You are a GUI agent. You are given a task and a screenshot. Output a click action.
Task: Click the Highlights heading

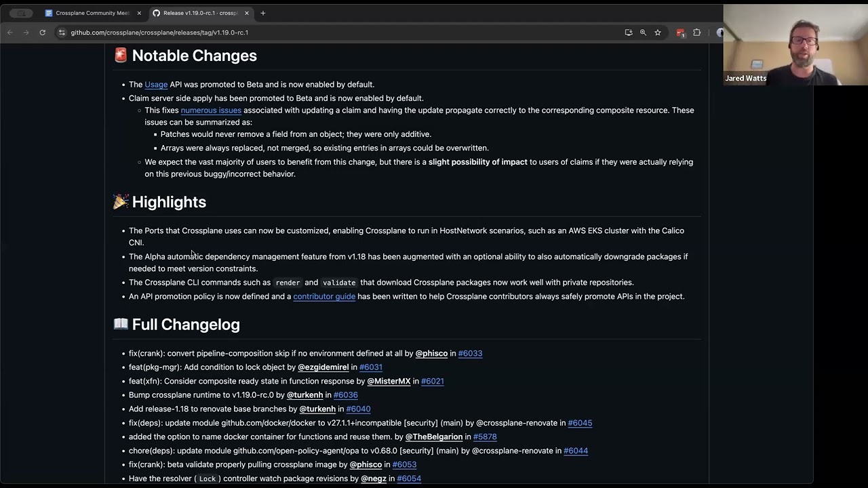tap(169, 202)
